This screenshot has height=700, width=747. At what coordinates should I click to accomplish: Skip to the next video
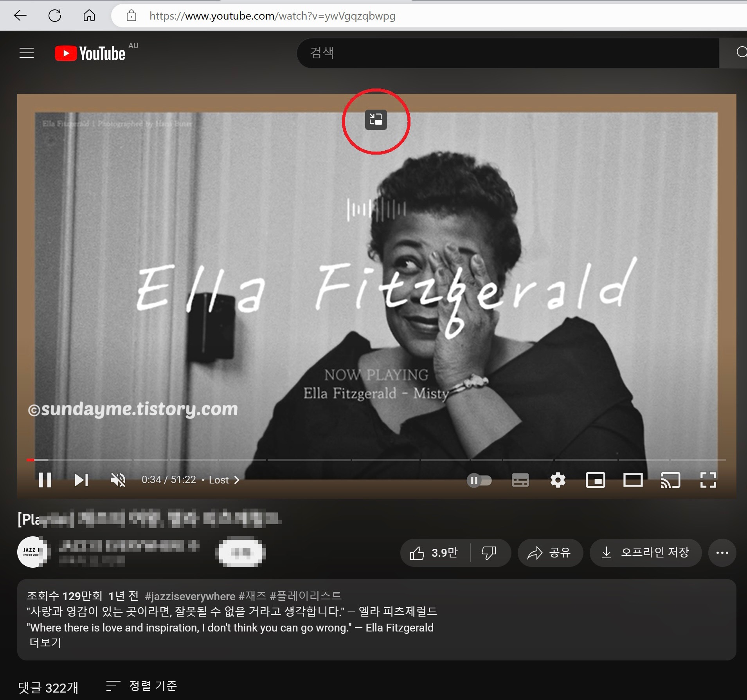click(x=81, y=480)
